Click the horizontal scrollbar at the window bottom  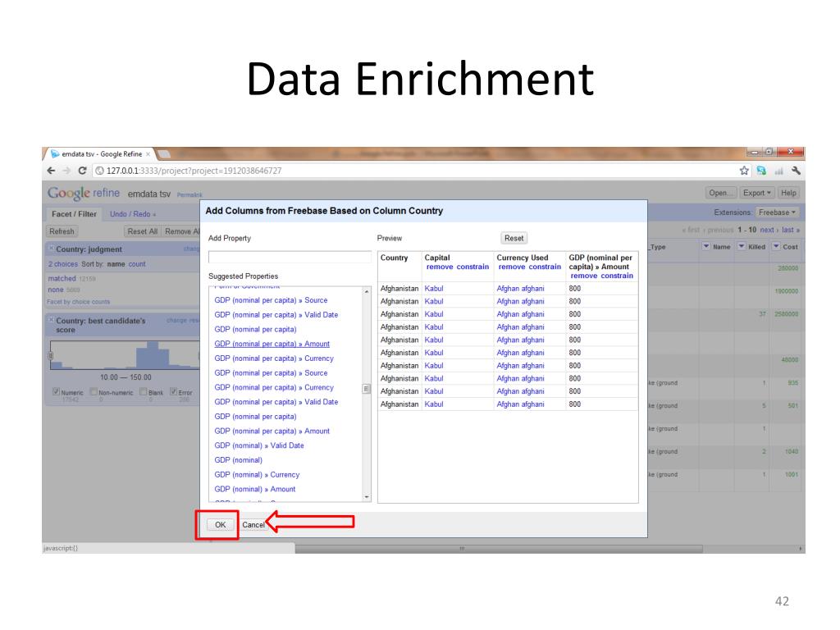(498, 549)
